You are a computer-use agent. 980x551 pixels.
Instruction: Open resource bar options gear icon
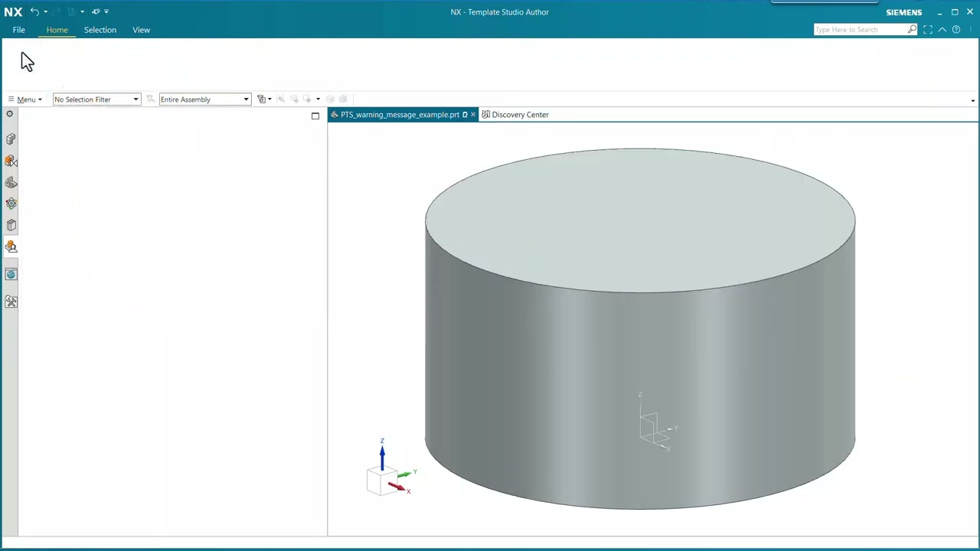10,114
